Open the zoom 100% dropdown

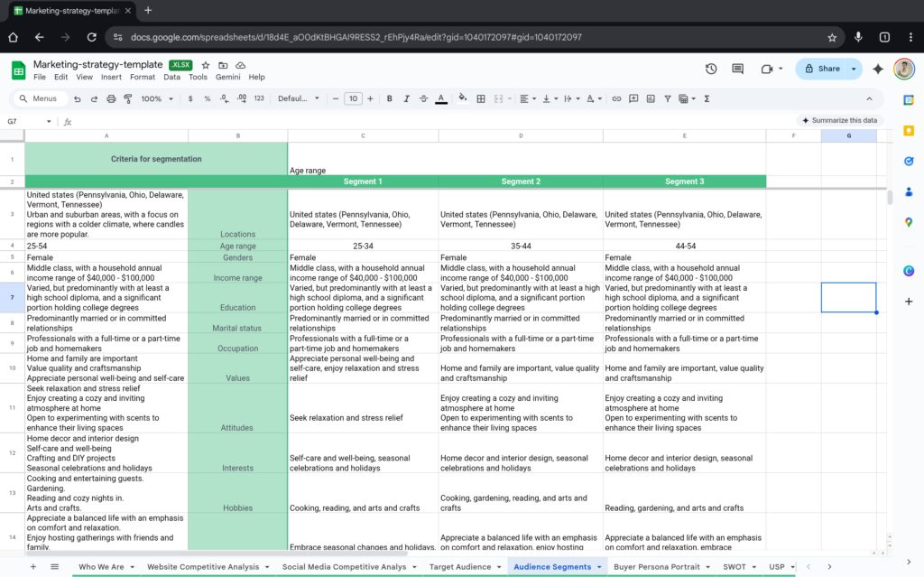156,98
